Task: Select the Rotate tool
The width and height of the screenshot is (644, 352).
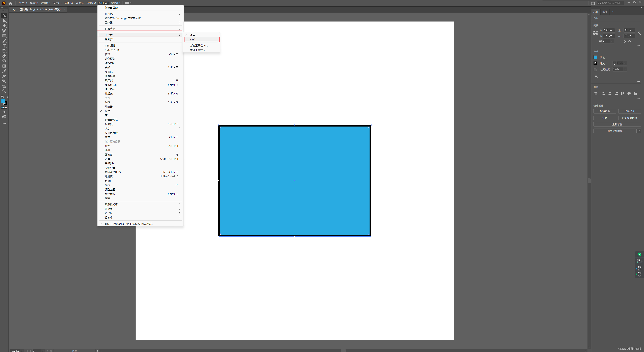Action: click(4, 51)
